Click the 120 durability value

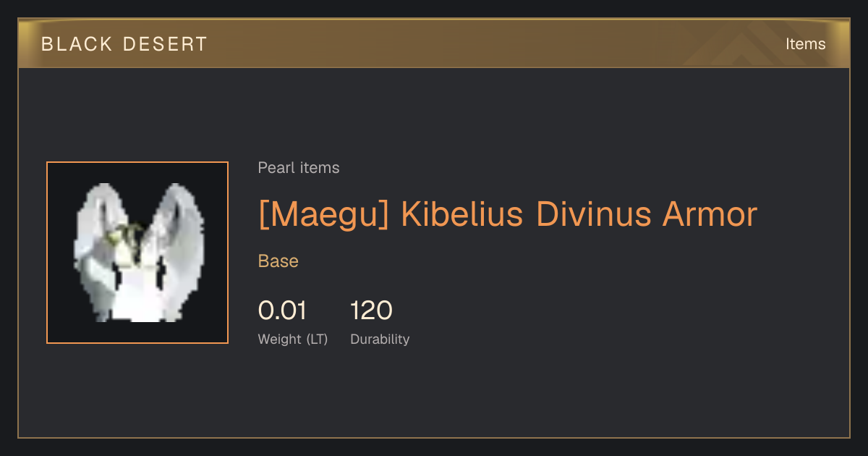[x=371, y=311]
